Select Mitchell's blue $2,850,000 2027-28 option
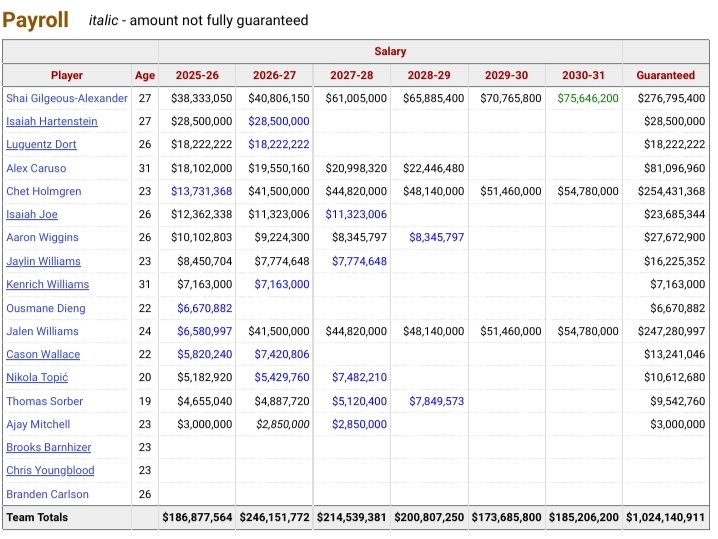Viewport: 718px width, 539px height. tap(359, 424)
